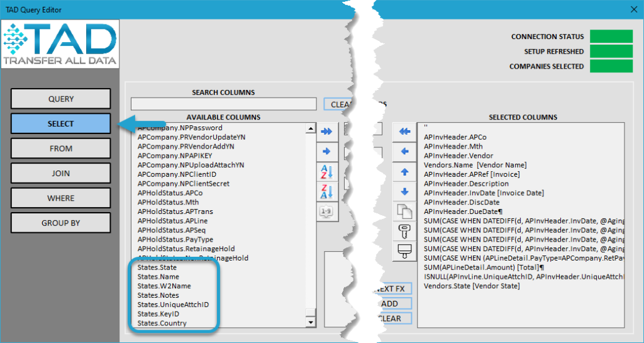The width and height of the screenshot is (644, 343).
Task: Click the Companies Selected green indicator
Action: point(611,66)
